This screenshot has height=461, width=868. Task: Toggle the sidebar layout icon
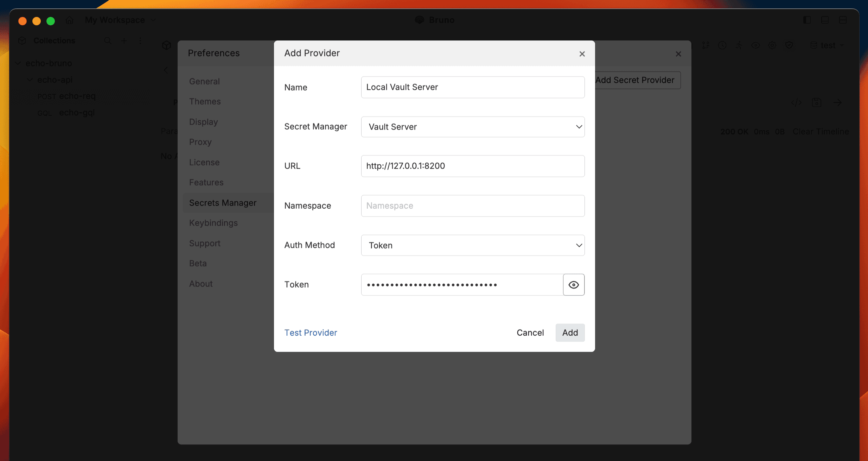pyautogui.click(x=807, y=20)
